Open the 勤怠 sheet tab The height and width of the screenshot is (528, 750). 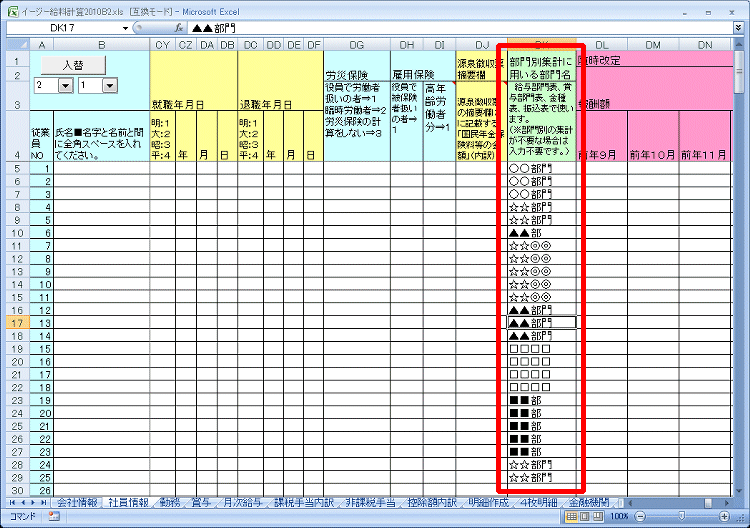click(170, 503)
